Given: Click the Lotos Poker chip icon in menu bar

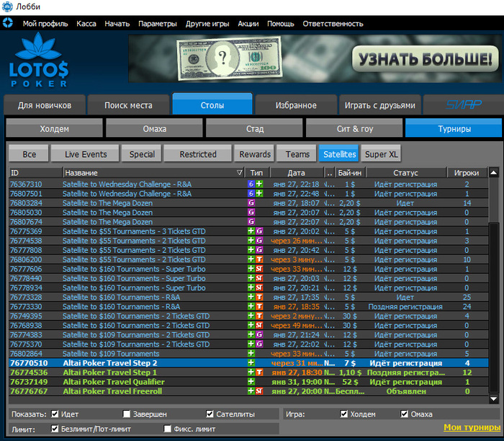Looking at the screenshot, I should click(7, 23).
